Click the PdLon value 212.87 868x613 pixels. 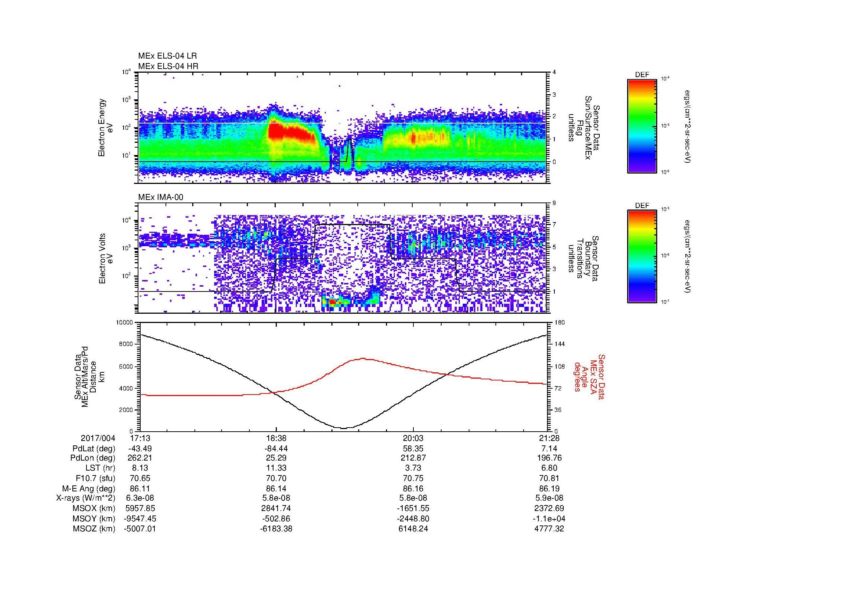point(413,458)
